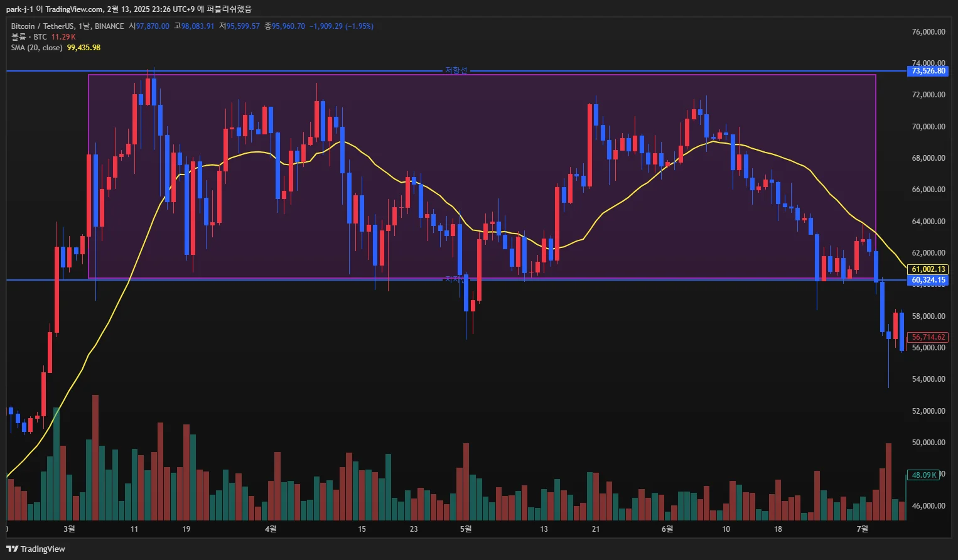Image resolution: width=958 pixels, height=560 pixels.
Task: Click the 6월 date on the time axis
Action: (x=667, y=529)
